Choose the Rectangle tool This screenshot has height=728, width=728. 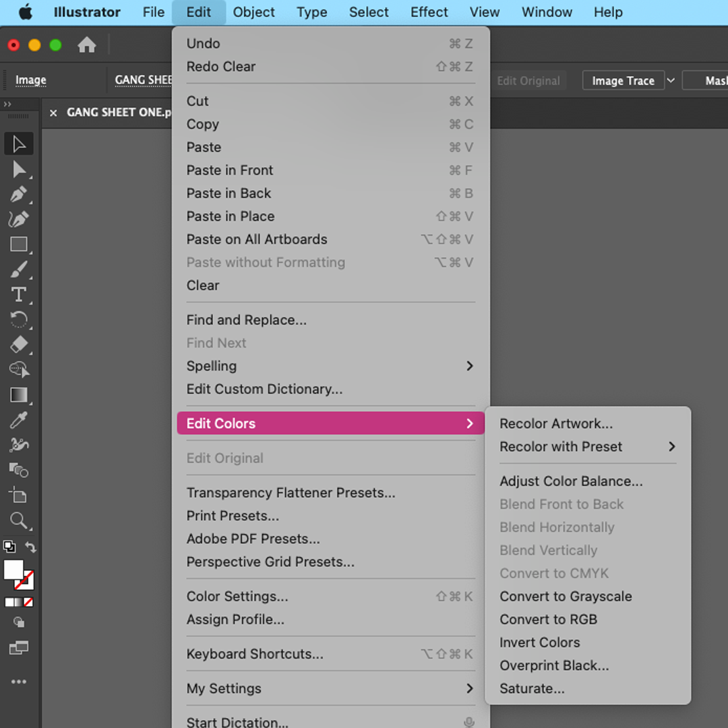(x=19, y=245)
